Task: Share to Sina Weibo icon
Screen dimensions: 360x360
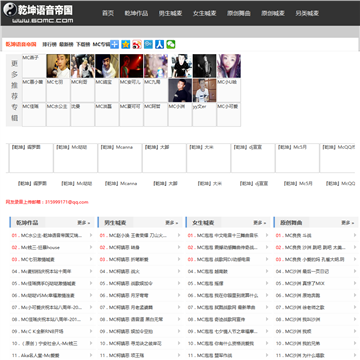Action: tap(137, 44)
